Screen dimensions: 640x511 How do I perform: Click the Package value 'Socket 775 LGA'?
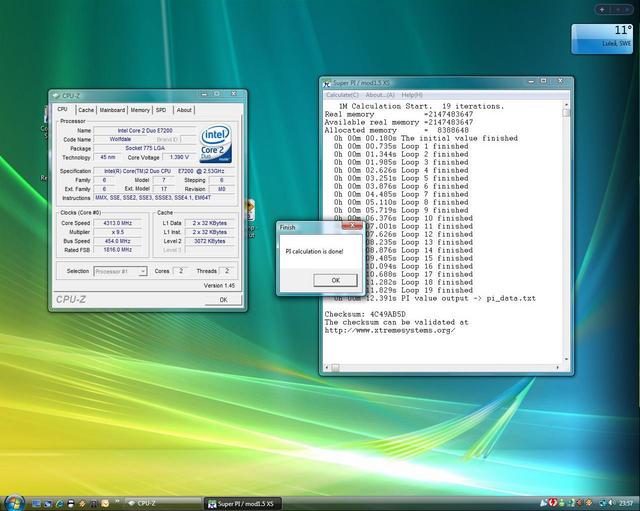tap(145, 149)
